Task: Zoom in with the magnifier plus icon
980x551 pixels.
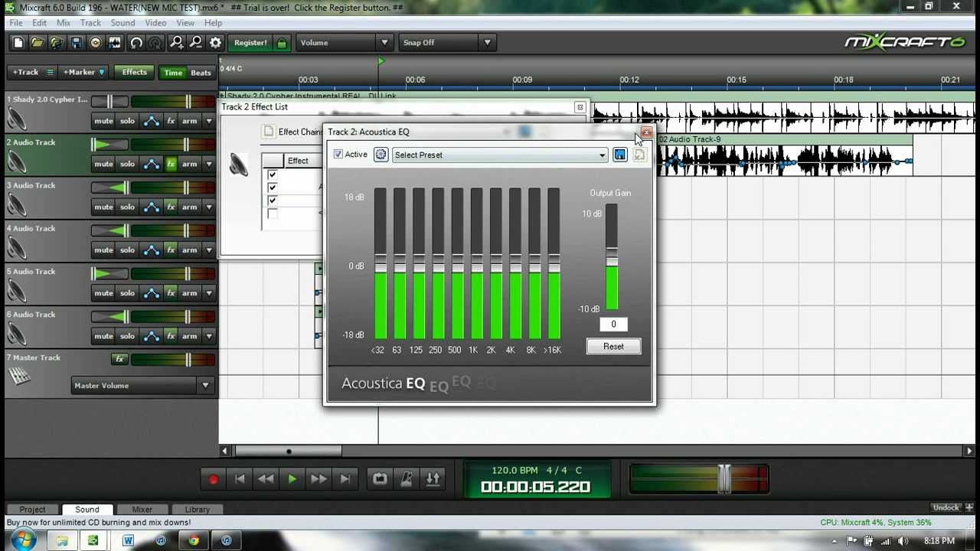Action: (177, 43)
